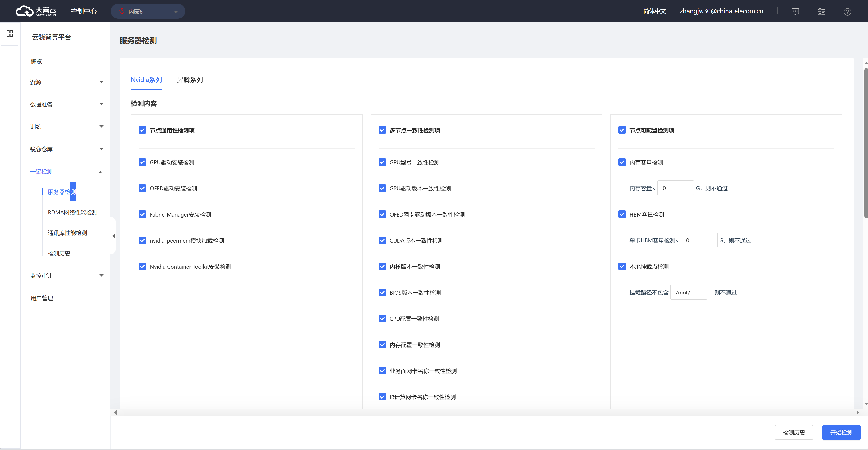Collapse the sidebar with the left arrow handle
Image resolution: width=868 pixels, height=450 pixels.
click(x=114, y=236)
